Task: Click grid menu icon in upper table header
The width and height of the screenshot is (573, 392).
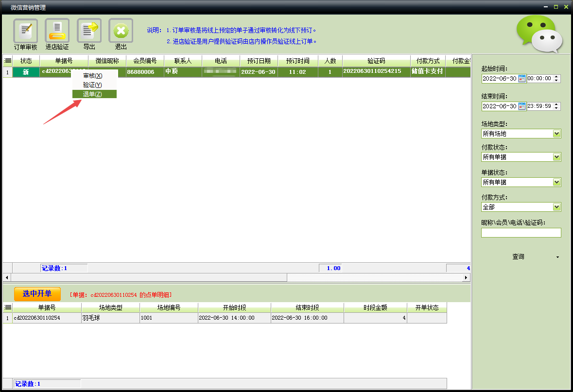Action: pos(8,61)
